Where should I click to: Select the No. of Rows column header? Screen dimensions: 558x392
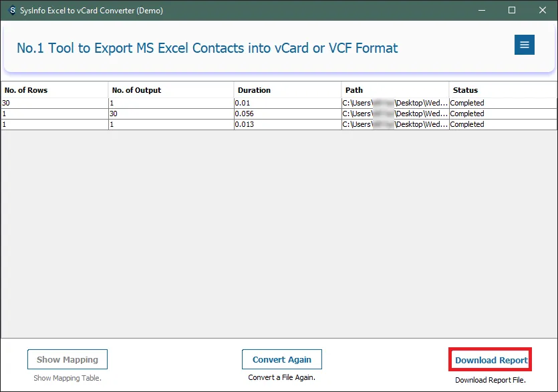pos(54,90)
